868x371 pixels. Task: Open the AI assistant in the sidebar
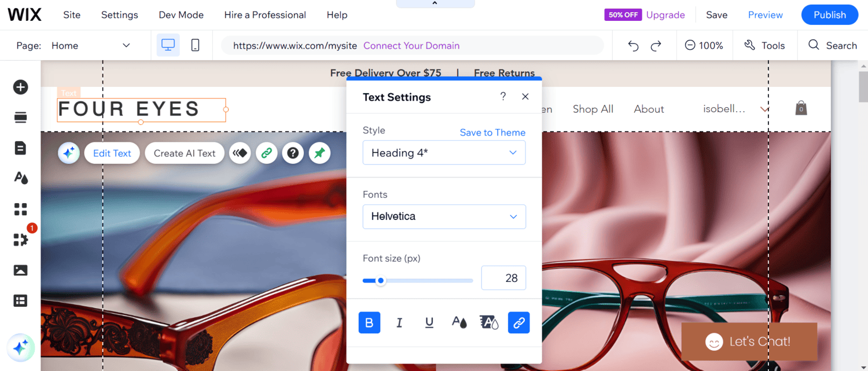(20, 348)
